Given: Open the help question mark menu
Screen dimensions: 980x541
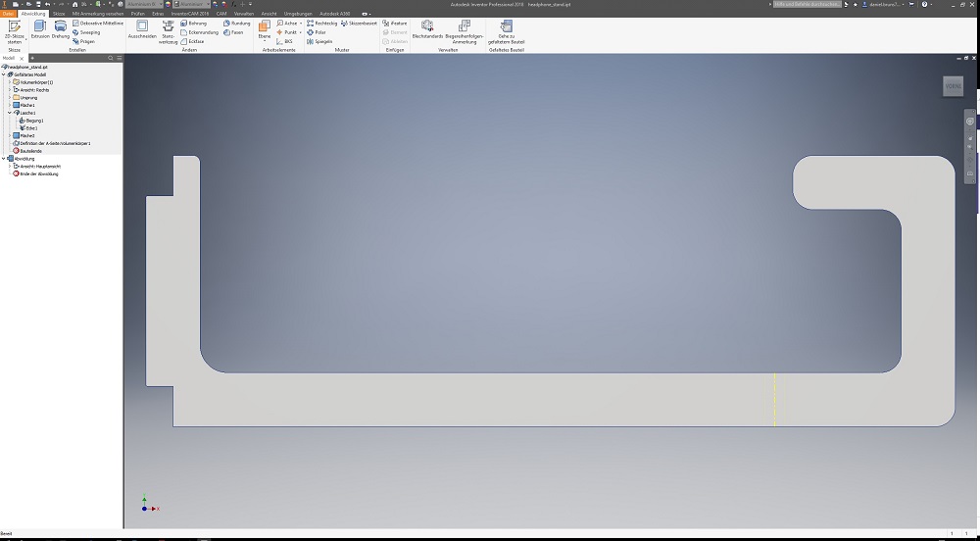Looking at the screenshot, I should click(x=926, y=4).
